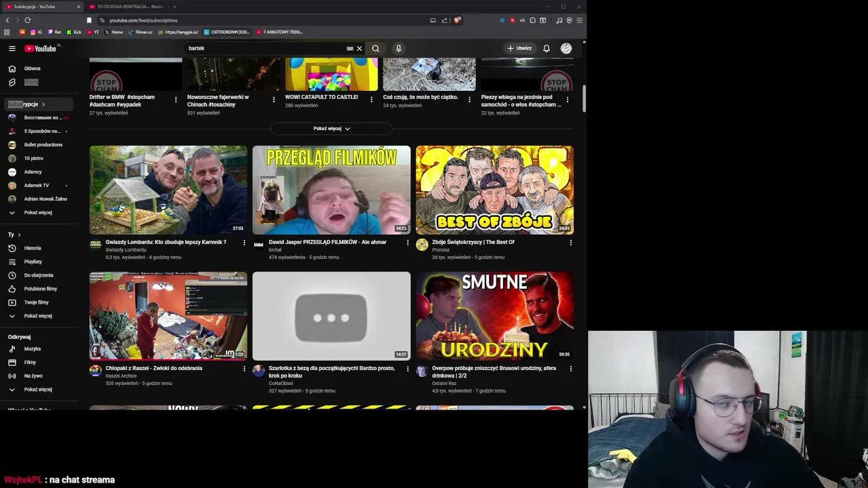Open options for Chłopaki z Raszei video

click(x=244, y=369)
